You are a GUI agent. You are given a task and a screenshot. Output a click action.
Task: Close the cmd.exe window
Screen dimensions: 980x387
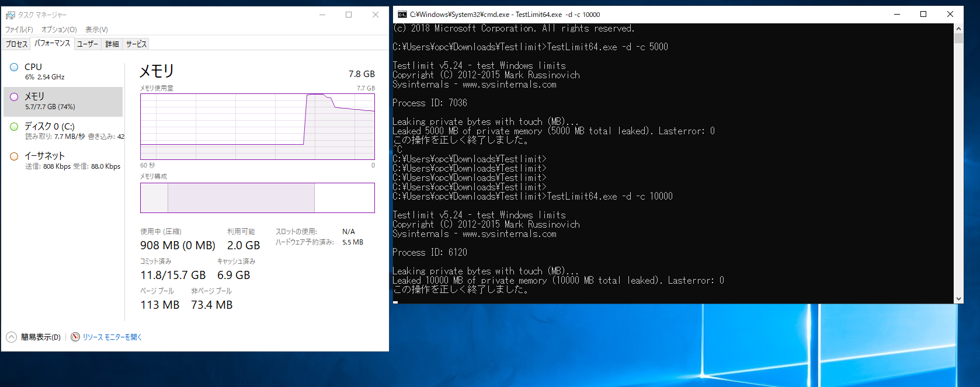point(950,15)
